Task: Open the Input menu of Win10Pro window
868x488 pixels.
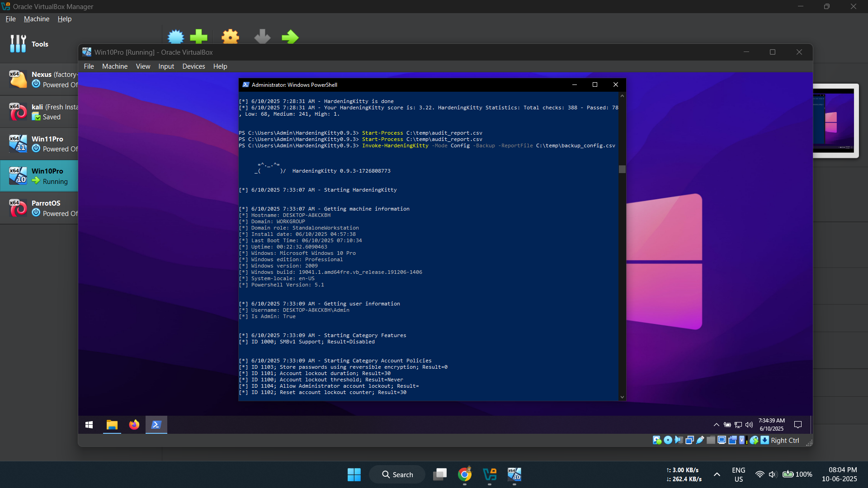Action: pyautogui.click(x=166, y=66)
